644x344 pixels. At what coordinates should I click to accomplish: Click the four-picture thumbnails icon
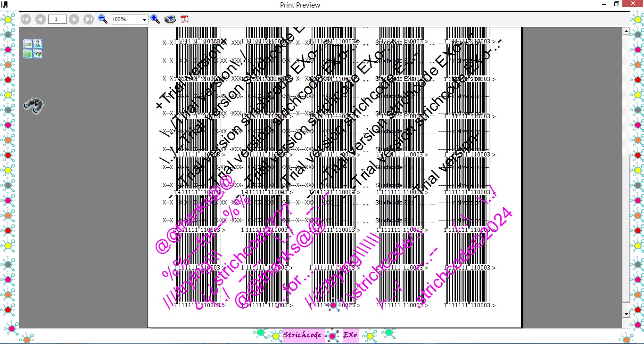33,49
